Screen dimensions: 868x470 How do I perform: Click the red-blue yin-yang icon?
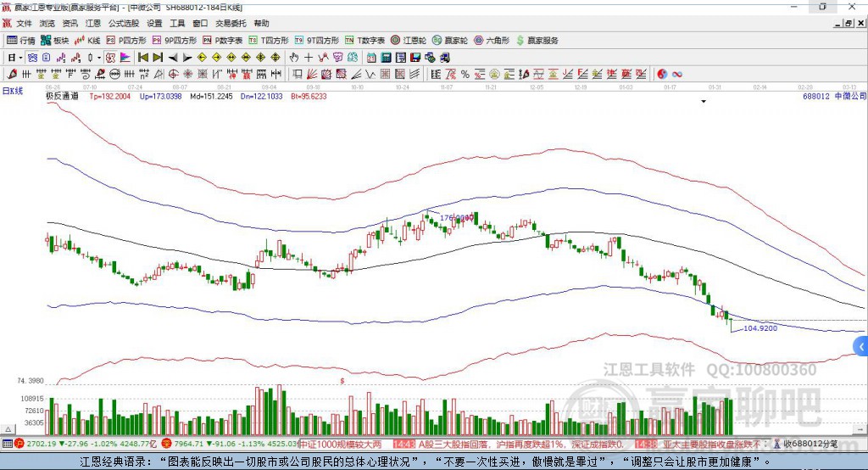662,75
